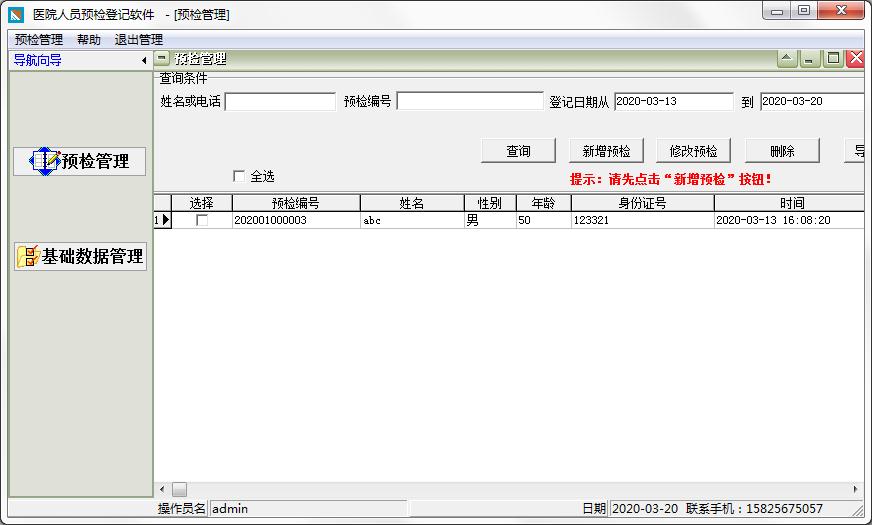Select the gender cell 男
This screenshot has width=872, height=525.
click(490, 220)
